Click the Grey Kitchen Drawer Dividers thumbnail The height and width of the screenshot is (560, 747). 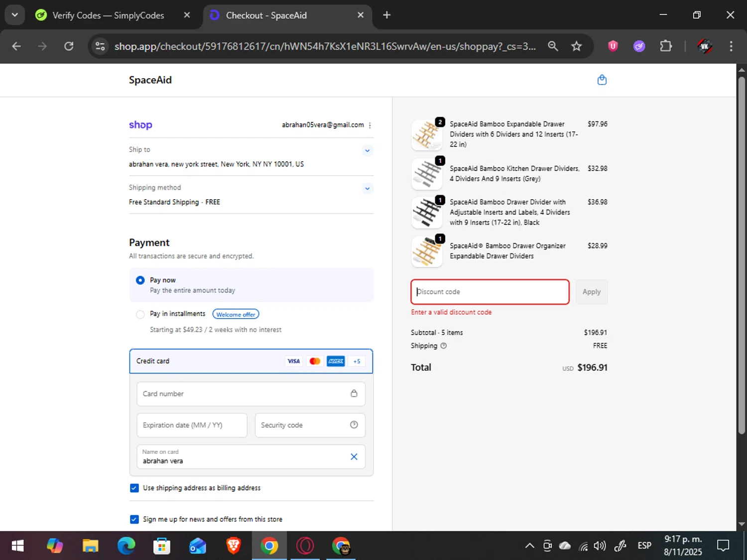click(427, 174)
